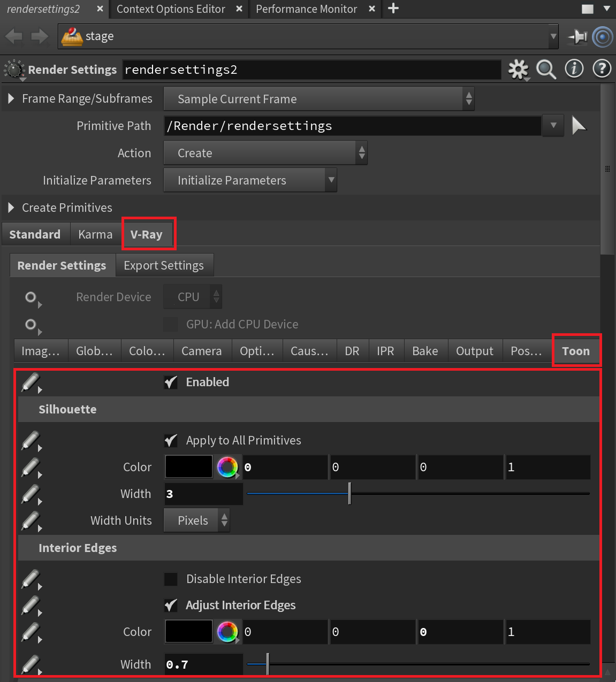This screenshot has width=616, height=682.
Task: Open the gear parameter settings menu
Action: pyautogui.click(x=518, y=70)
